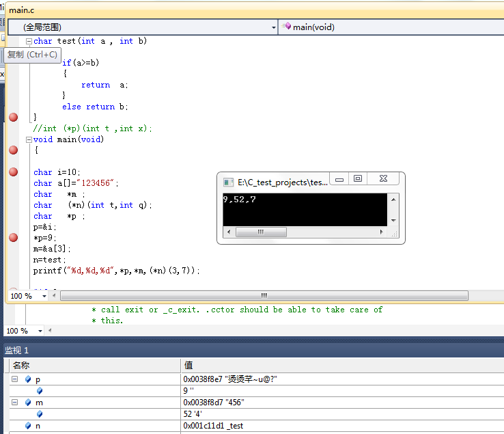Collapse watch variable p

point(14,379)
